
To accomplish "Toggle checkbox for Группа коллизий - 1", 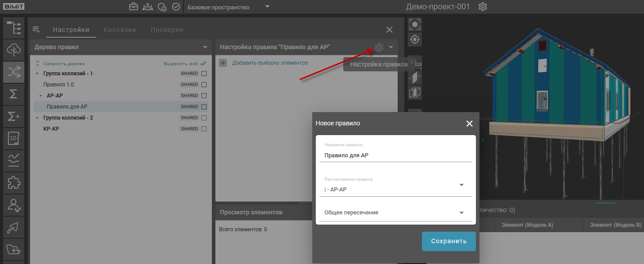I will tap(204, 74).
